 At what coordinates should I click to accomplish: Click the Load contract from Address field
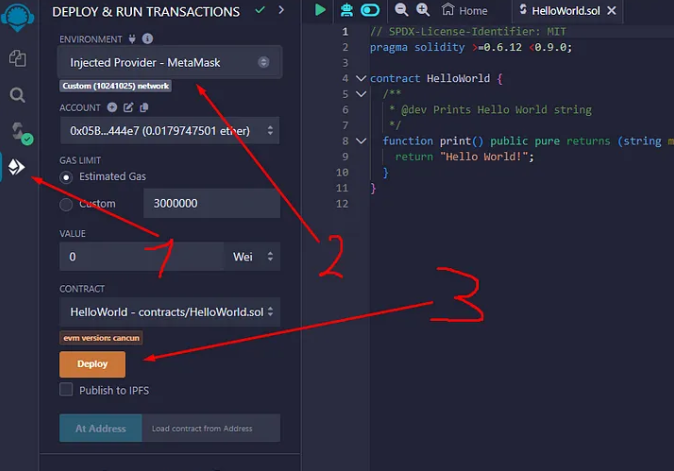[x=211, y=428]
